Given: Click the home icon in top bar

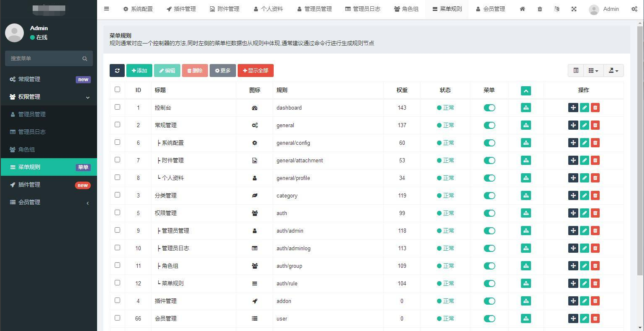Looking at the screenshot, I should pos(522,9).
